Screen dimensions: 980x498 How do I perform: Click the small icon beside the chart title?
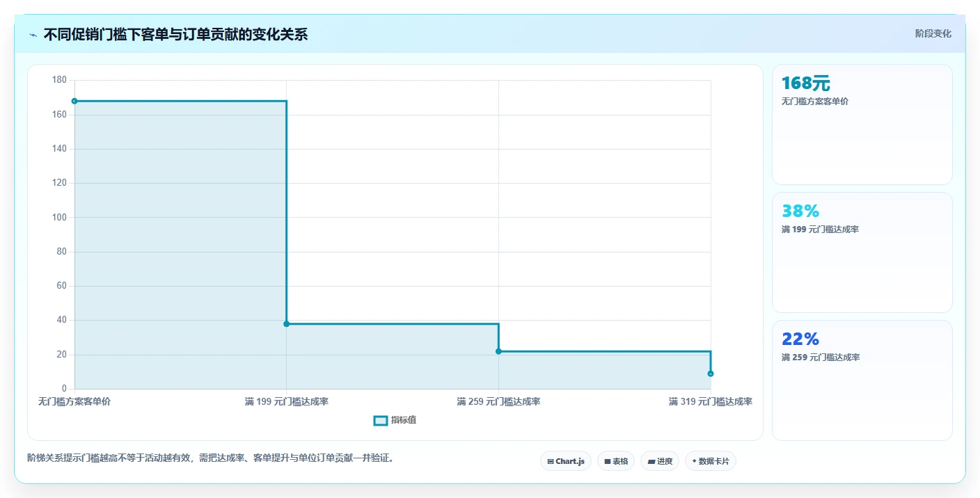tap(33, 35)
